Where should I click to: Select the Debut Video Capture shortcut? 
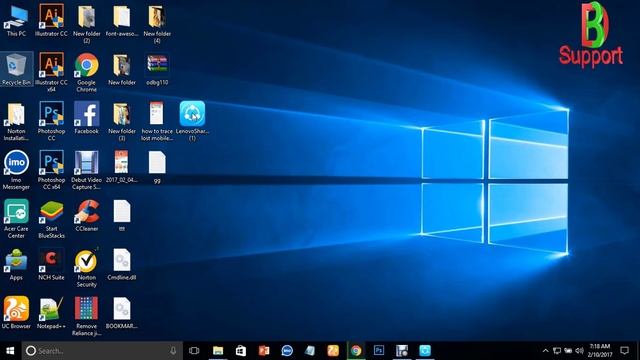coord(87,170)
